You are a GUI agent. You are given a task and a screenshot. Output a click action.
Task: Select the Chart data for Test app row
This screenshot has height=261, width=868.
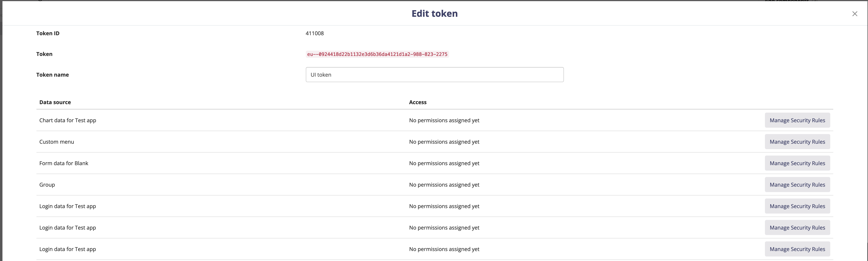tap(68, 120)
